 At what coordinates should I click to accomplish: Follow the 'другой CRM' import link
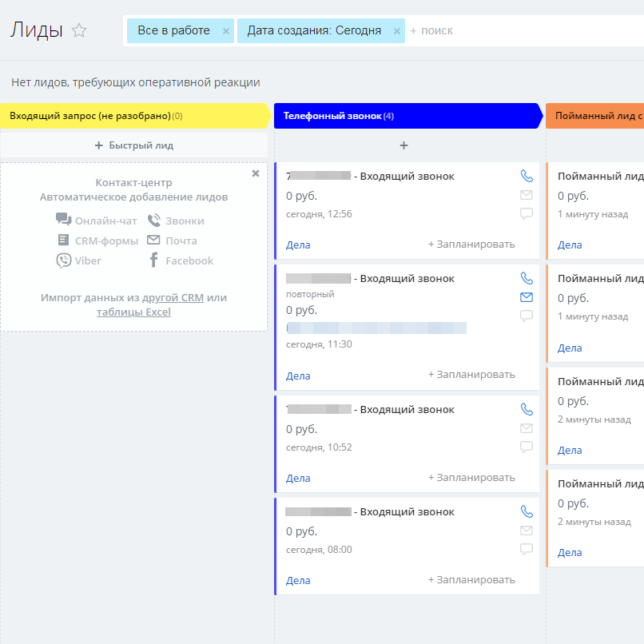coord(173,297)
